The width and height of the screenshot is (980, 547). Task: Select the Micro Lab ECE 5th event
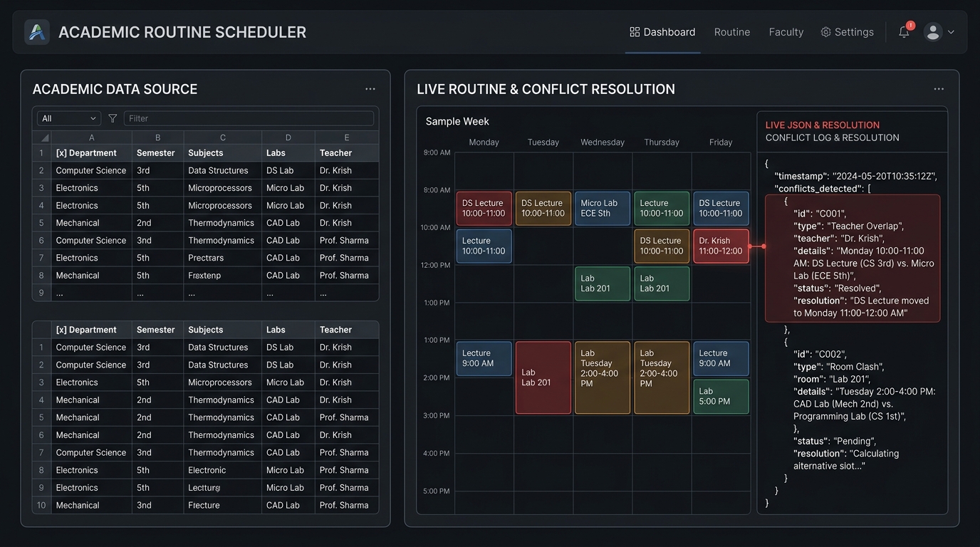(603, 208)
